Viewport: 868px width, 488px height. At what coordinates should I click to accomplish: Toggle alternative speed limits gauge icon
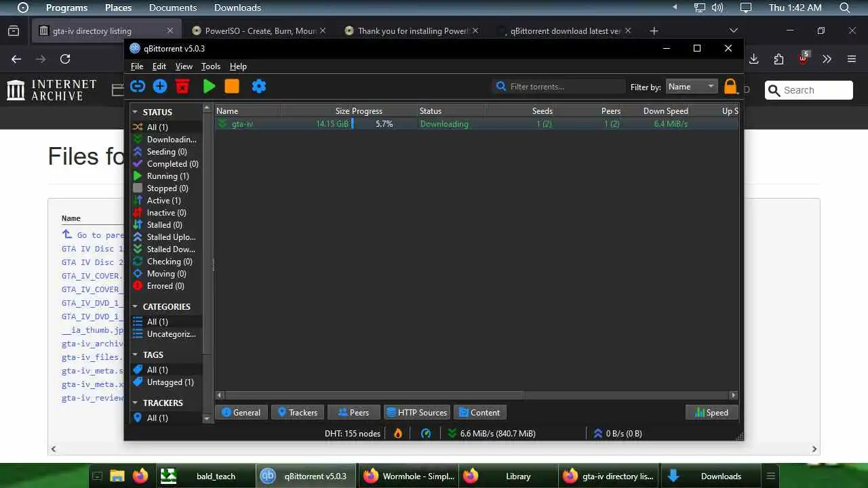tap(426, 433)
